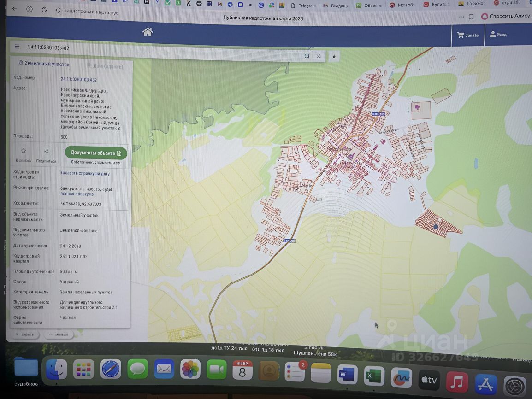Click the magnifier search icon
Image resolution: width=532 pixels, height=399 pixels.
tap(307, 56)
